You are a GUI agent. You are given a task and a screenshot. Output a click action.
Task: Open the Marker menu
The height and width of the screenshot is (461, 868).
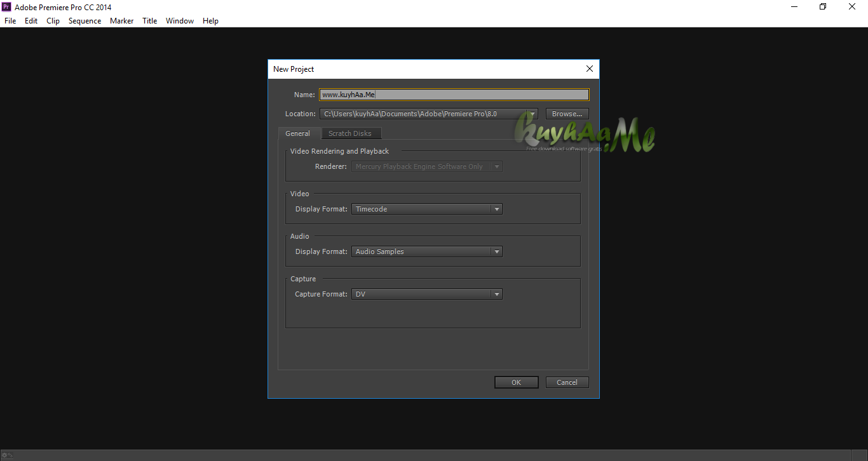(x=121, y=21)
